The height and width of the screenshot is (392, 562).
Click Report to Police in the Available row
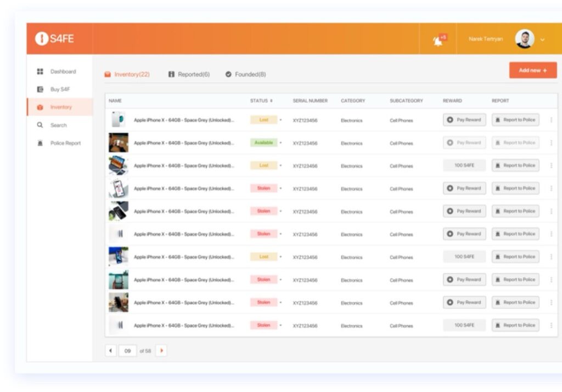coord(515,143)
